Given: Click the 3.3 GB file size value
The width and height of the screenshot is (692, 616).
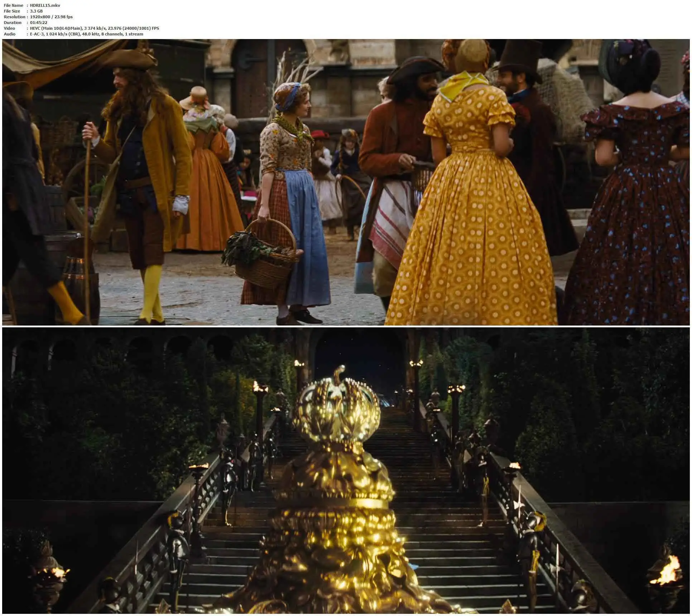Looking at the screenshot, I should pos(36,11).
